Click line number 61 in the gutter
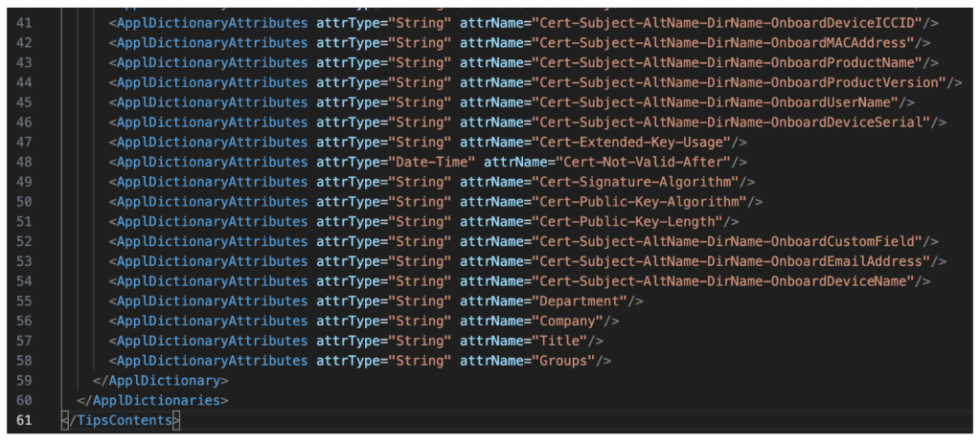Screen dimensions: 980x444 (24, 420)
